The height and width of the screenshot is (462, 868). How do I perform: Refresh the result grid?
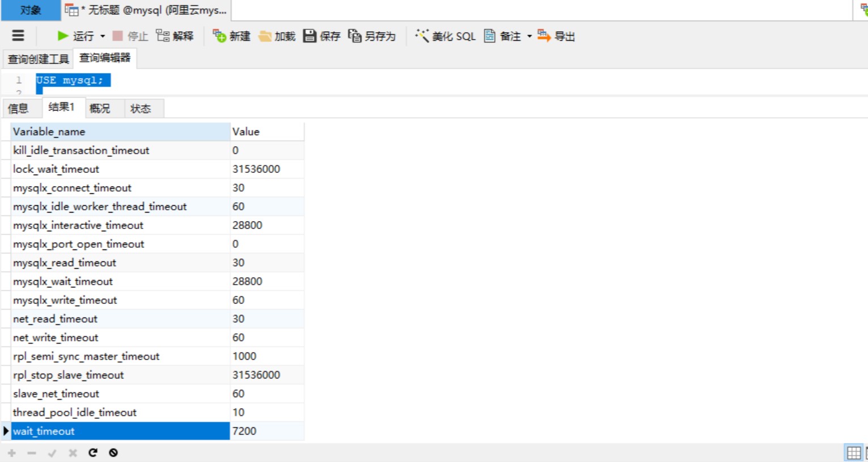pyautogui.click(x=93, y=452)
